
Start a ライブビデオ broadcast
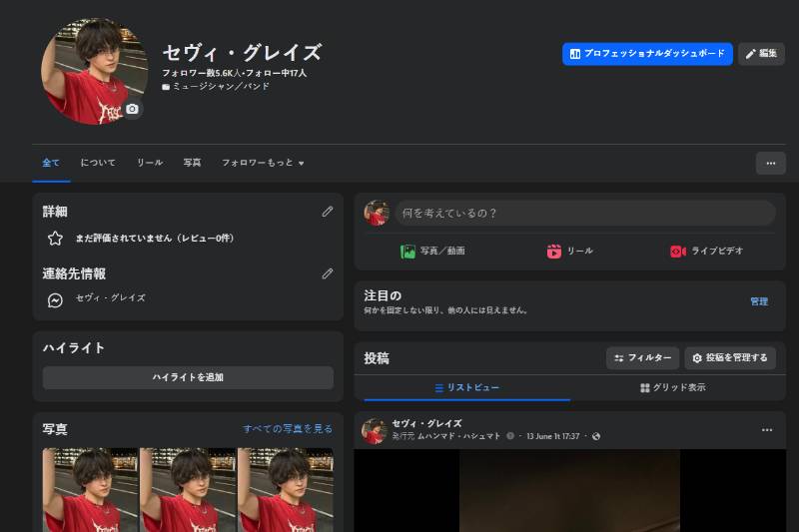[x=707, y=251]
